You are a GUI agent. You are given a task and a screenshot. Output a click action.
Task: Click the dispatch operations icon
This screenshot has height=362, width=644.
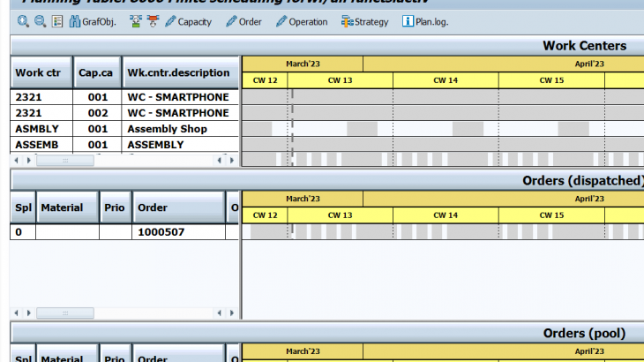[x=136, y=21]
